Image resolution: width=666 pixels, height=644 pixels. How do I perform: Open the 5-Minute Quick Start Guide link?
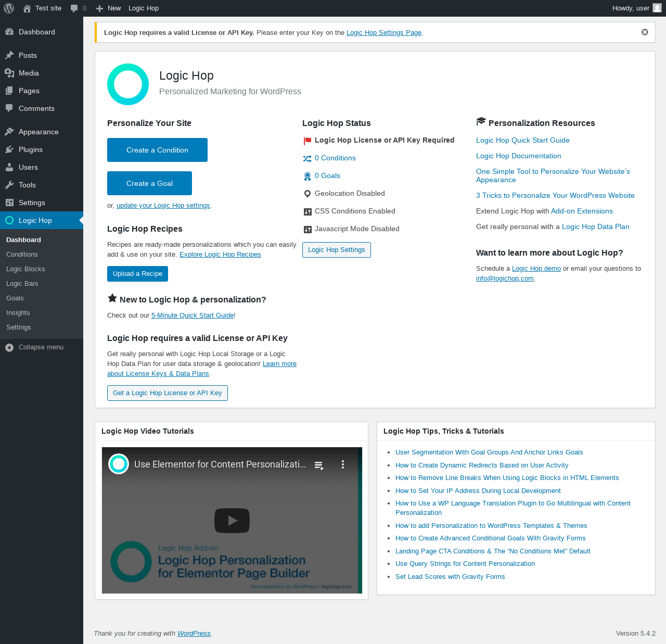tap(193, 315)
